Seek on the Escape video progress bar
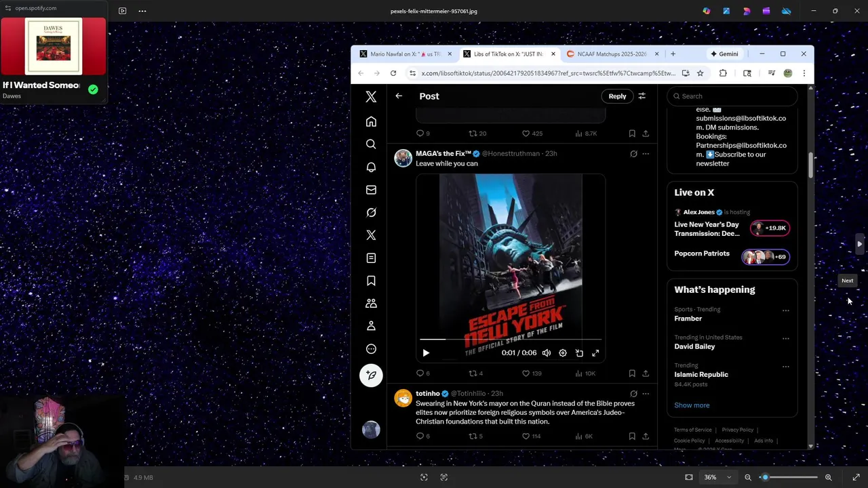Image resolution: width=868 pixels, height=488 pixels. (511, 339)
